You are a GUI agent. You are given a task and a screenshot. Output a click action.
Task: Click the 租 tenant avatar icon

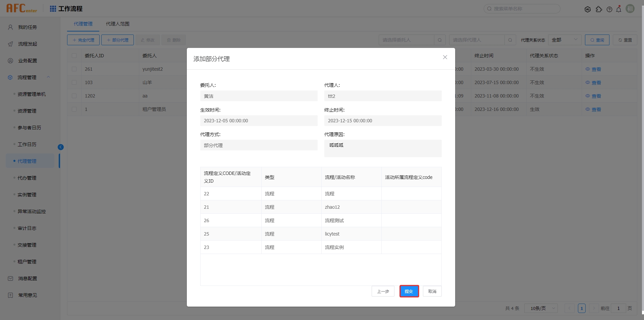630,9
